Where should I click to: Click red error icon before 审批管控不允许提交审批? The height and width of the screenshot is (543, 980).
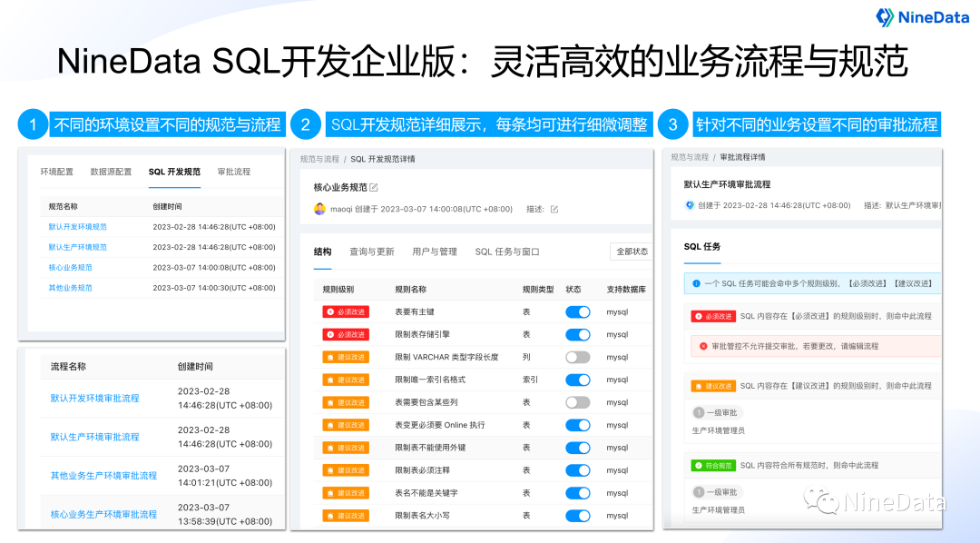coord(703,346)
